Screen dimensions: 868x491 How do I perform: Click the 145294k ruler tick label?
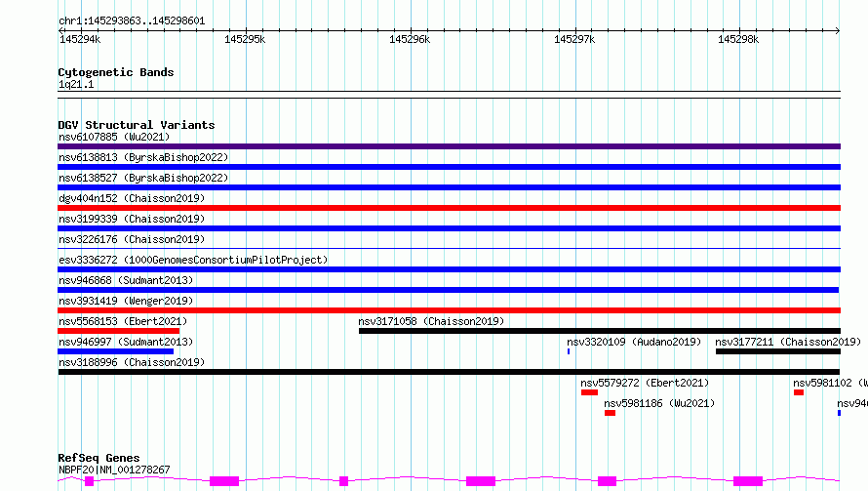[80, 39]
